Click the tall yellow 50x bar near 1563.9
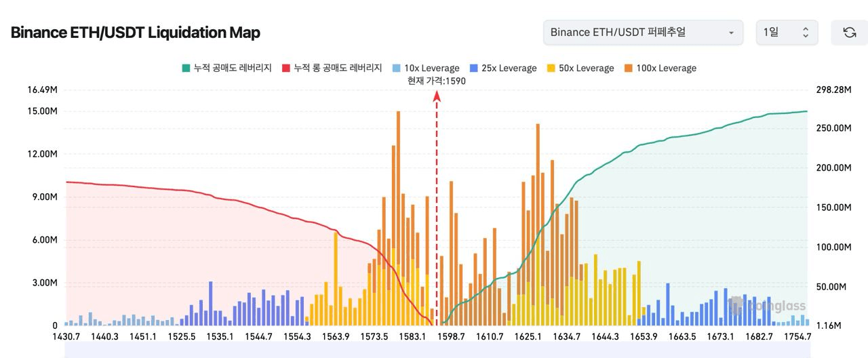This screenshot has width=868, height=358. [x=336, y=278]
